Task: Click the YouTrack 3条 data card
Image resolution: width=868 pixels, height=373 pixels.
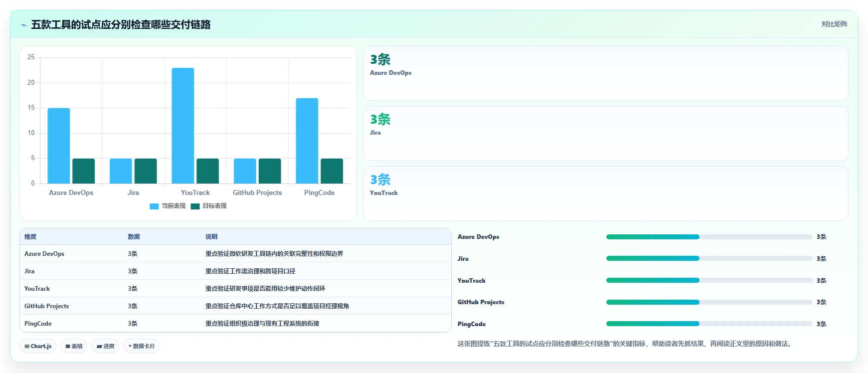Action: [605, 193]
